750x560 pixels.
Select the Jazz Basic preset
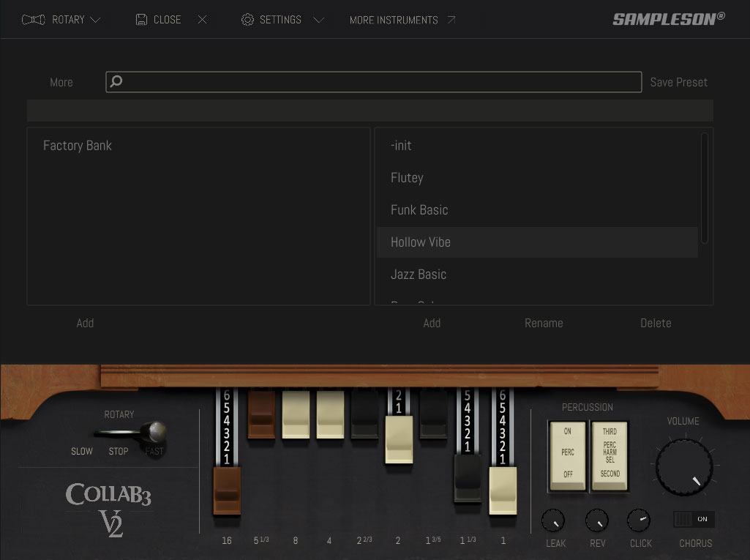click(x=537, y=275)
